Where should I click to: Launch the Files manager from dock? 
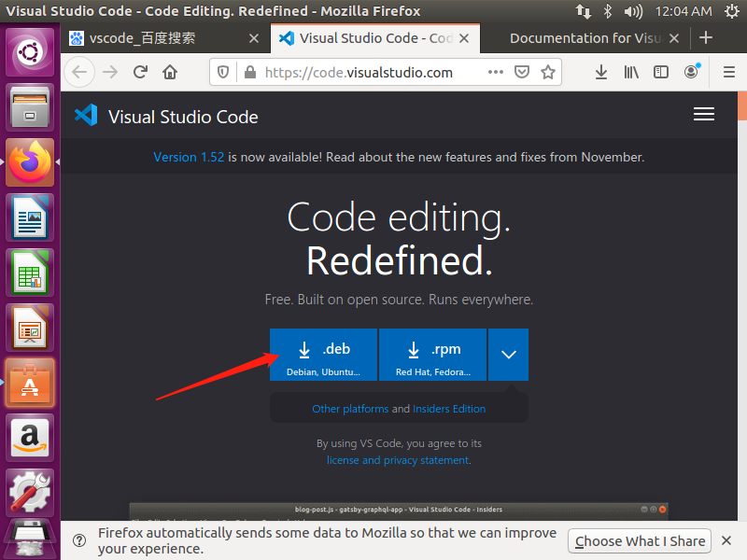click(x=30, y=107)
